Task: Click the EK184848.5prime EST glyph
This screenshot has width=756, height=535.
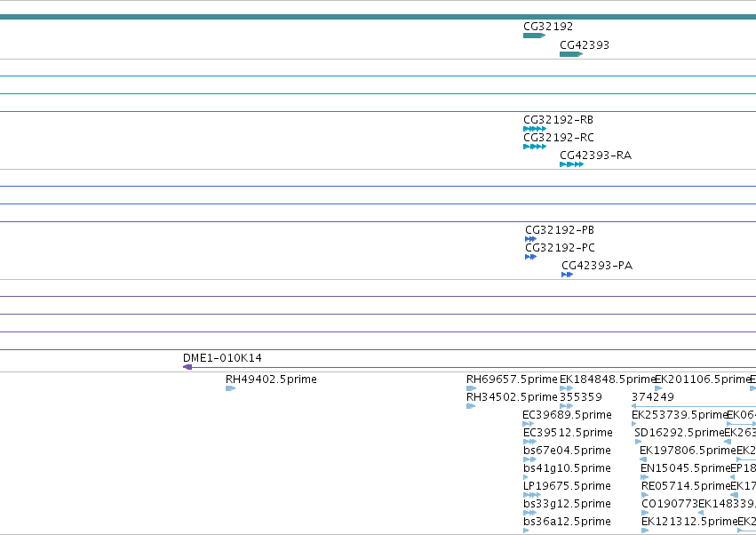Action: tap(567, 388)
